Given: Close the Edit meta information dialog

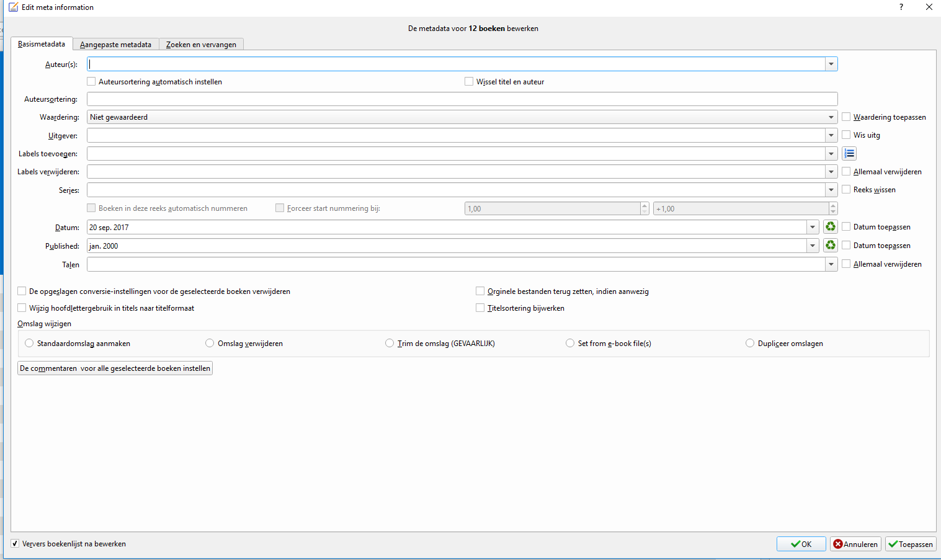Looking at the screenshot, I should click(x=929, y=7).
